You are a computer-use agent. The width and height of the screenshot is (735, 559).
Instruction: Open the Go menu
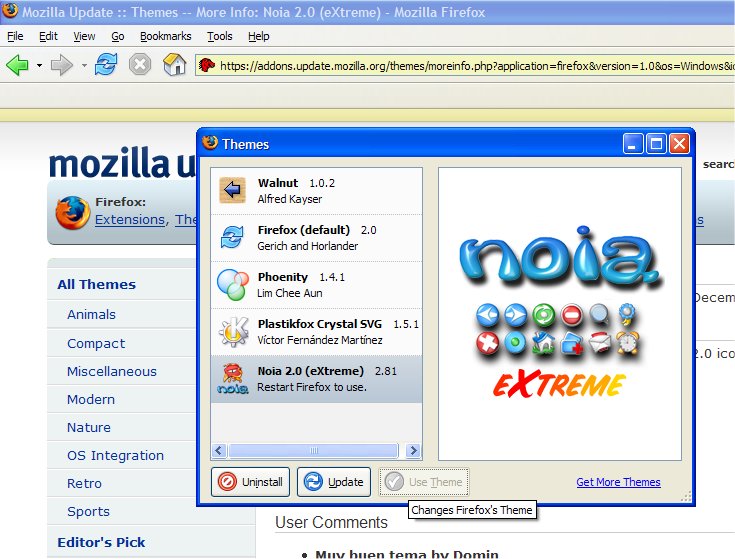(118, 36)
